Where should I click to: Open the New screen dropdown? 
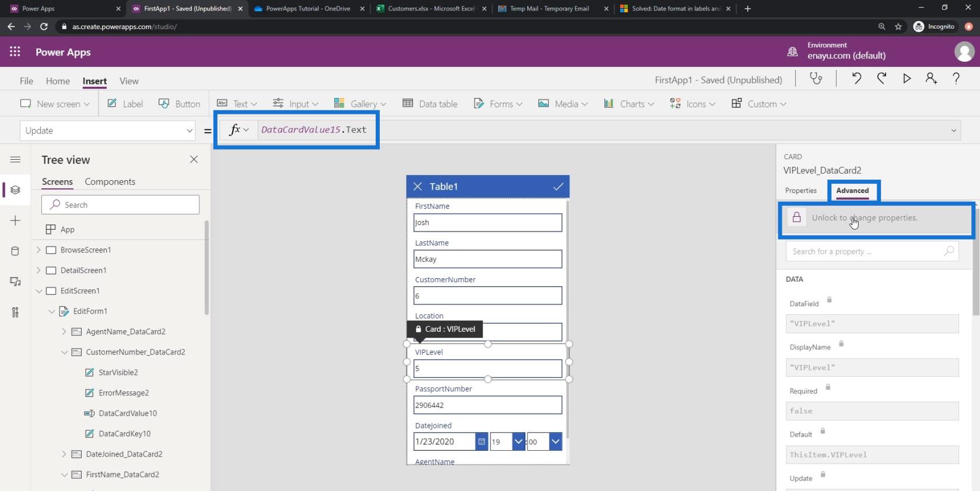(x=55, y=103)
